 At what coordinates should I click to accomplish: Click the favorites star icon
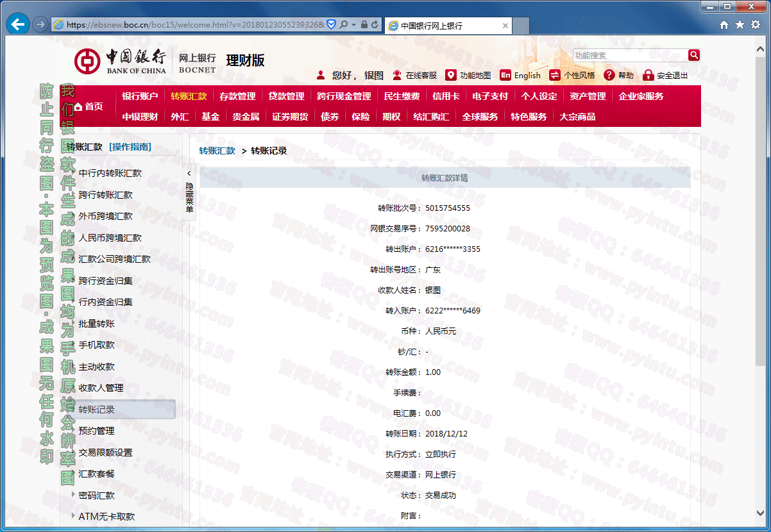[x=740, y=24]
